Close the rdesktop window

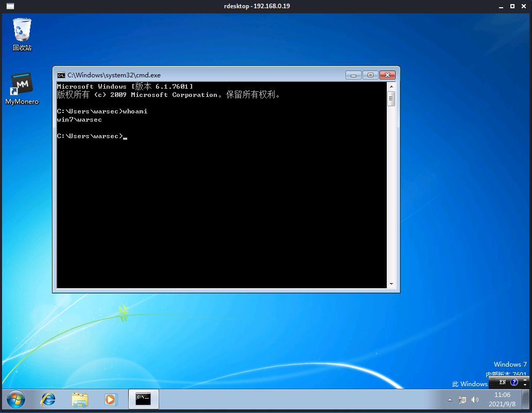click(x=524, y=6)
